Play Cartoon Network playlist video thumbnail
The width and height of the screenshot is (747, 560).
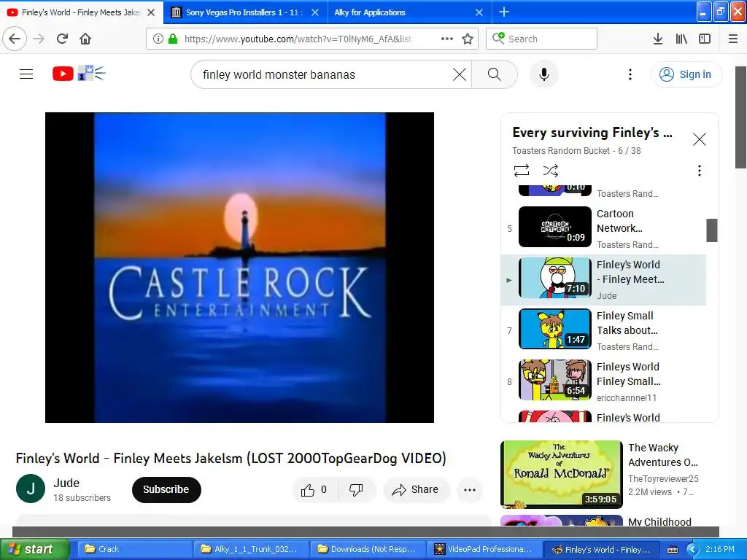tap(555, 227)
